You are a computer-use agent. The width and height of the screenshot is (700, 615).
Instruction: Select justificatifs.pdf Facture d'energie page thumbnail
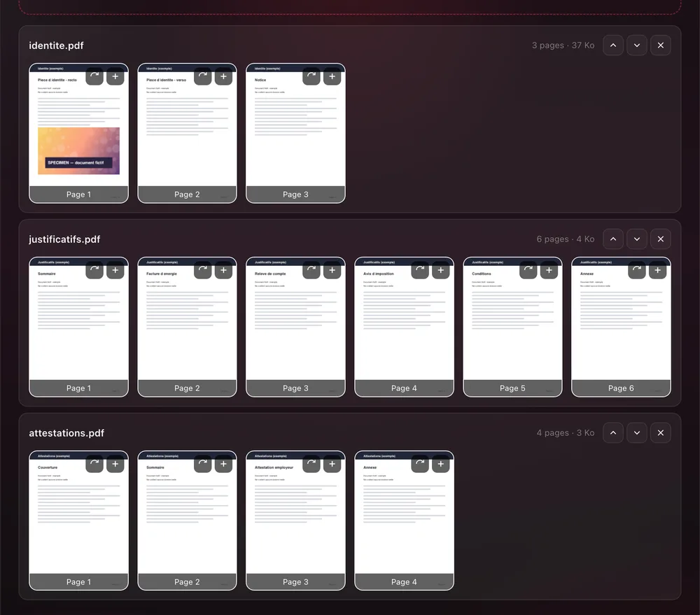187,327
